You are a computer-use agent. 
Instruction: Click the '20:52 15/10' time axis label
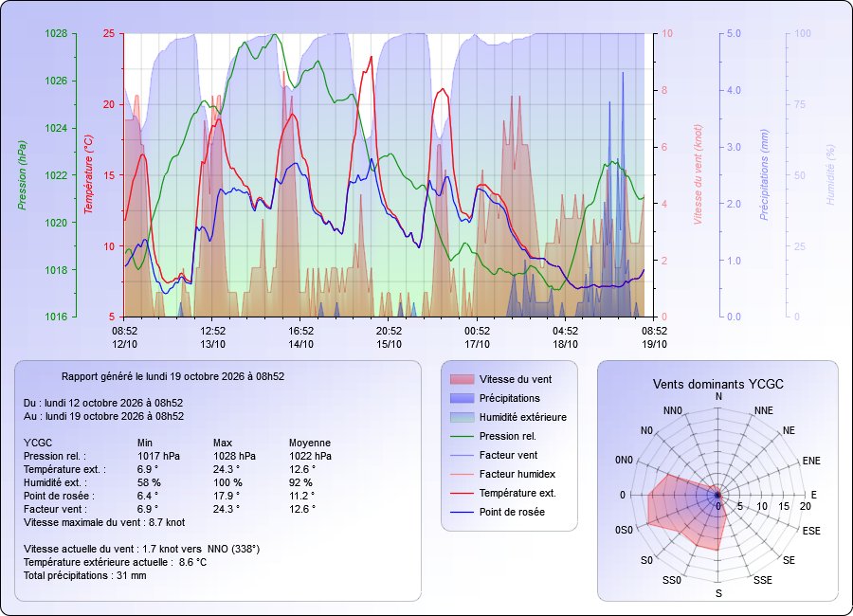[389, 337]
